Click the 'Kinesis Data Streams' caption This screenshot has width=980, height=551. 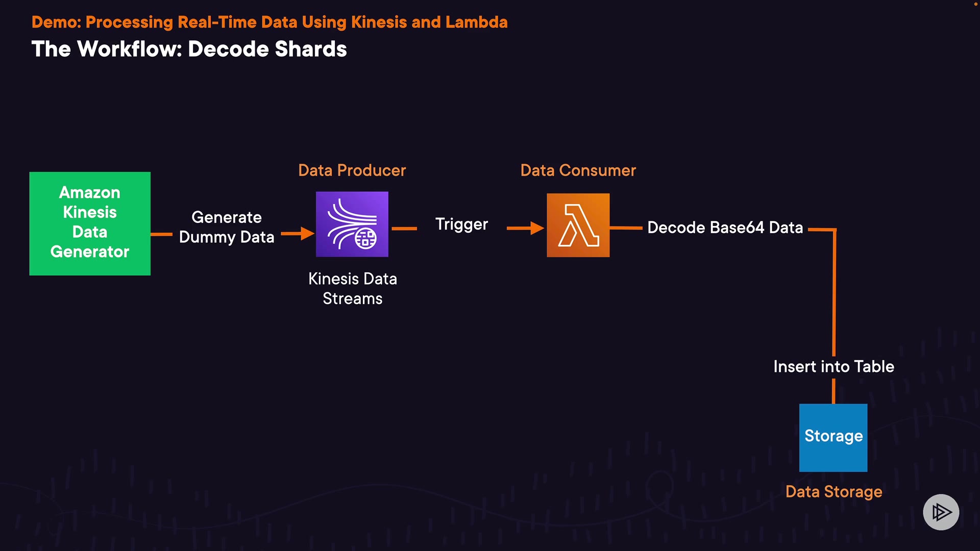352,288
